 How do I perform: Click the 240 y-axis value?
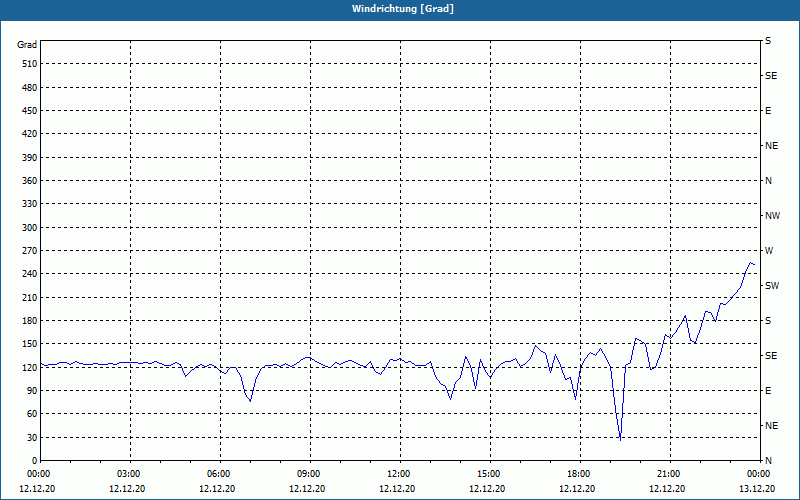point(30,274)
